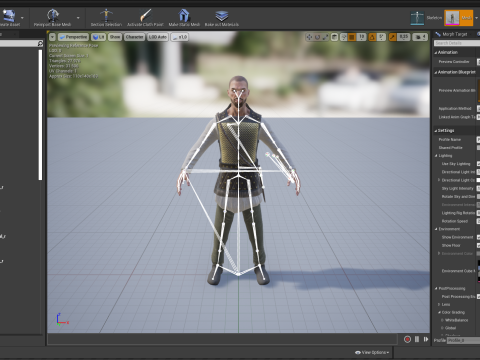Toggle the Show Floor checkbox
The width and height of the screenshot is (480, 360).
tap(479, 245)
